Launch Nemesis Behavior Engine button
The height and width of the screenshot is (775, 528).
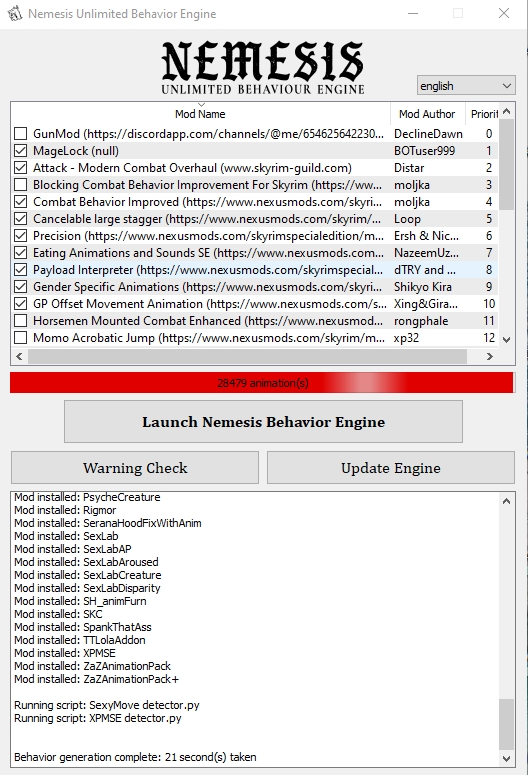tap(264, 422)
